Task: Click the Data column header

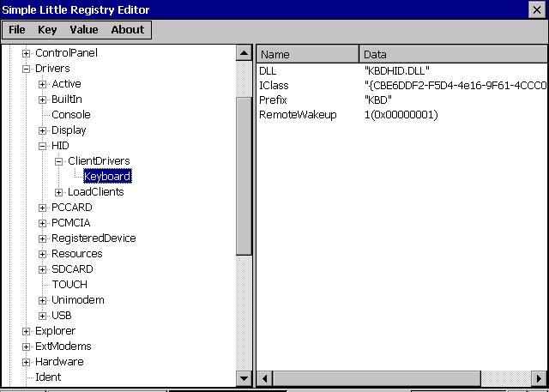Action: pyautogui.click(x=452, y=54)
